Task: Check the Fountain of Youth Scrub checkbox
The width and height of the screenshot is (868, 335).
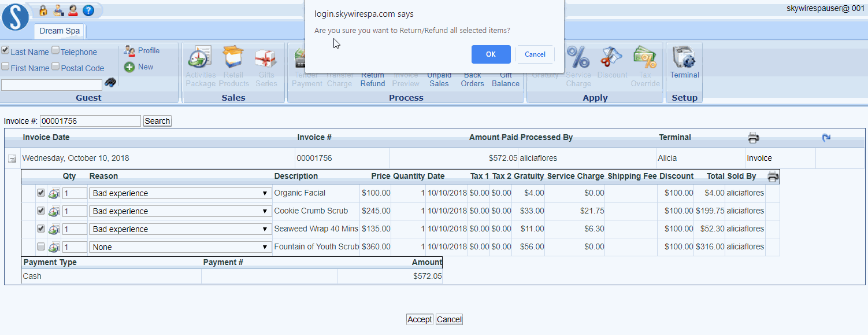Action: point(41,247)
